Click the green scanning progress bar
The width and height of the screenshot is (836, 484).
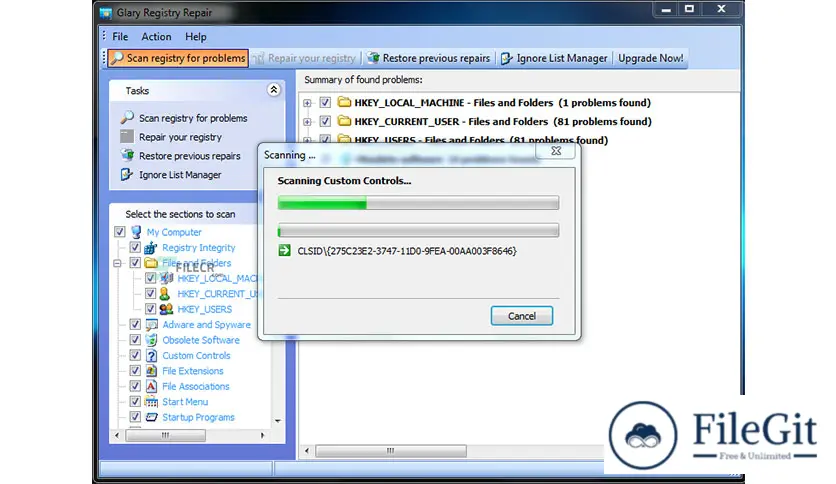[418, 203]
